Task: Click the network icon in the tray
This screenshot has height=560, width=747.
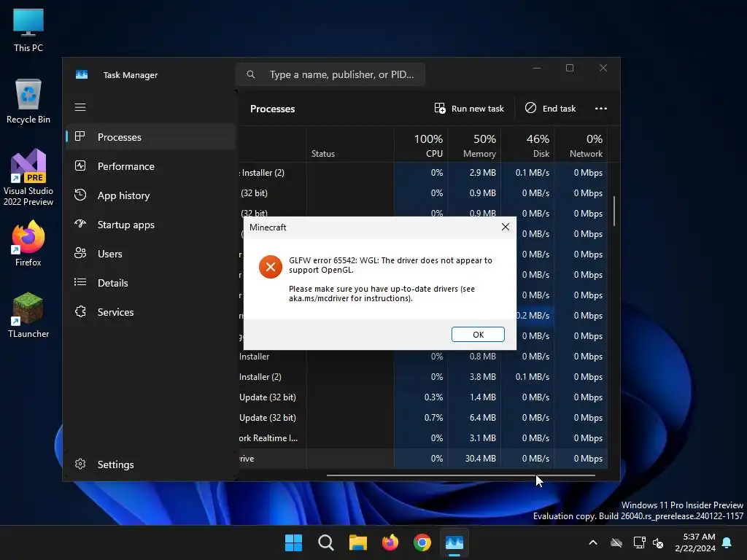Action: pos(639,542)
